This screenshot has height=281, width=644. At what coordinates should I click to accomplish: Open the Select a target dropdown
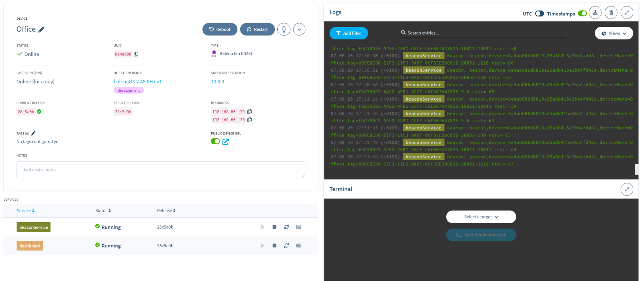[x=481, y=217]
